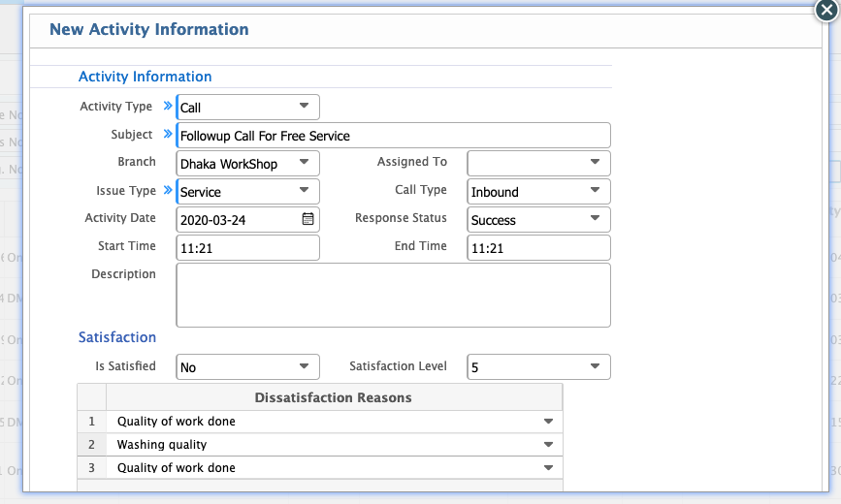Click the Satisfaction Level label

(x=398, y=365)
